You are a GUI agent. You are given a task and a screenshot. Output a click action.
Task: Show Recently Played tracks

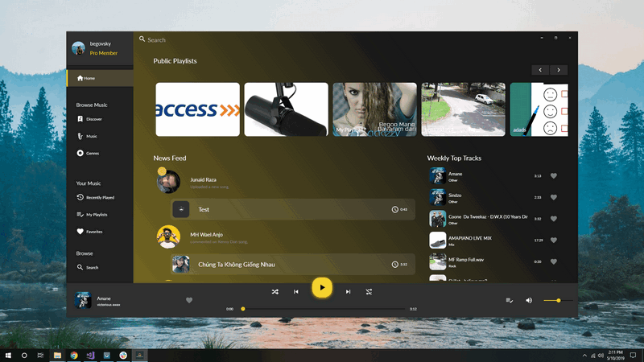click(x=100, y=197)
